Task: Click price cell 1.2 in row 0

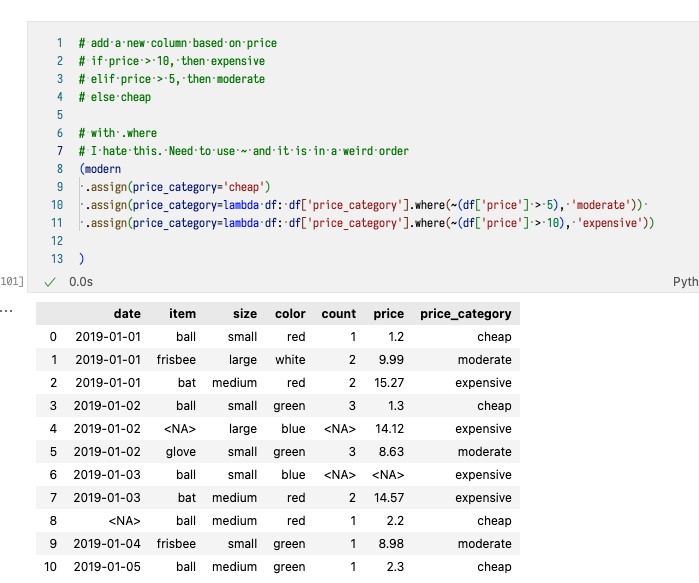Action: pyautogui.click(x=396, y=337)
